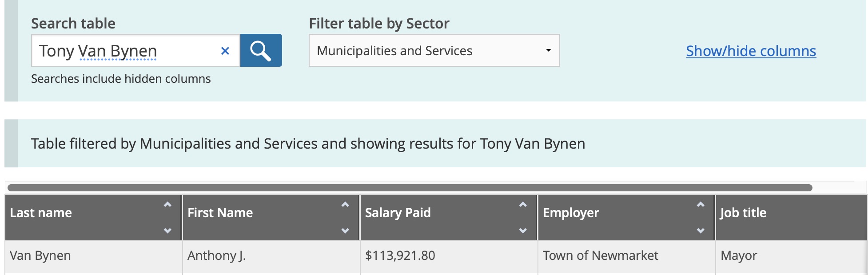Click the magnifying glass search button
Image resolution: width=868 pixels, height=275 pixels.
click(x=261, y=50)
